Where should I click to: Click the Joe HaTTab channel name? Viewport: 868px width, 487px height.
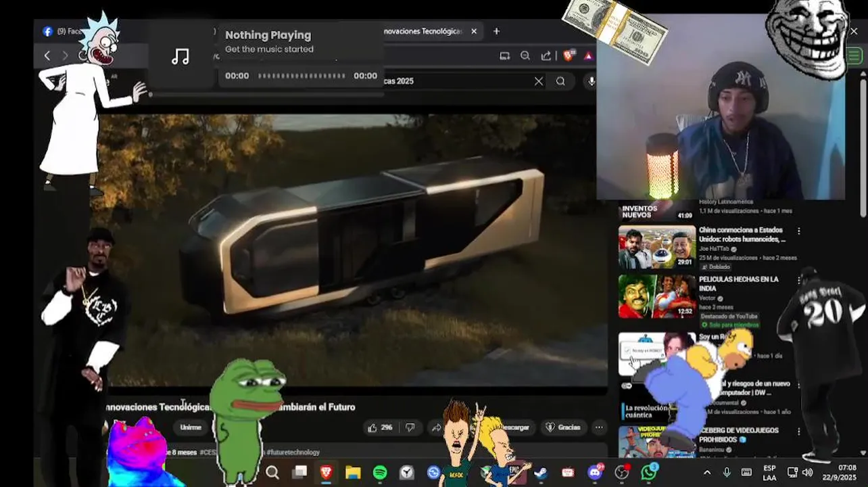pos(715,248)
